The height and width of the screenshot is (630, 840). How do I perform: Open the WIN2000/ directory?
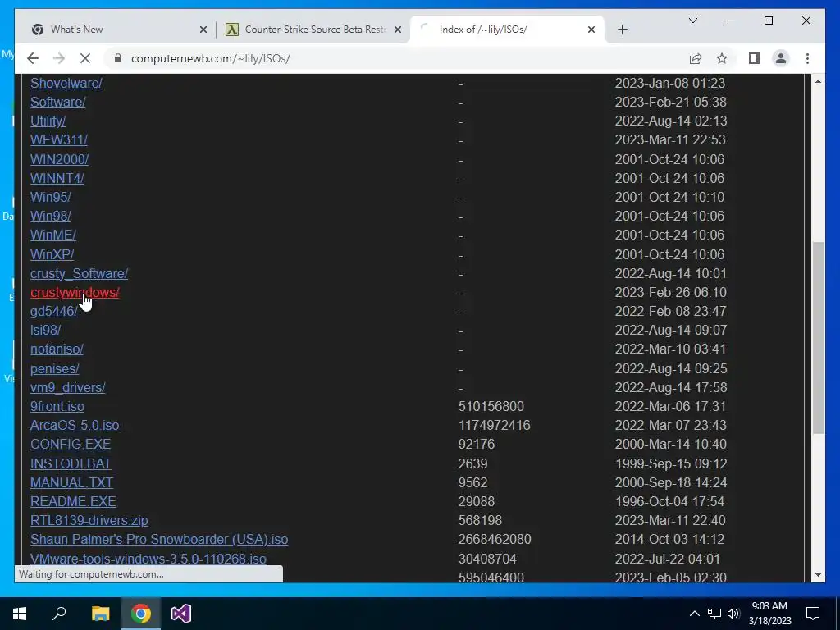[x=59, y=159]
